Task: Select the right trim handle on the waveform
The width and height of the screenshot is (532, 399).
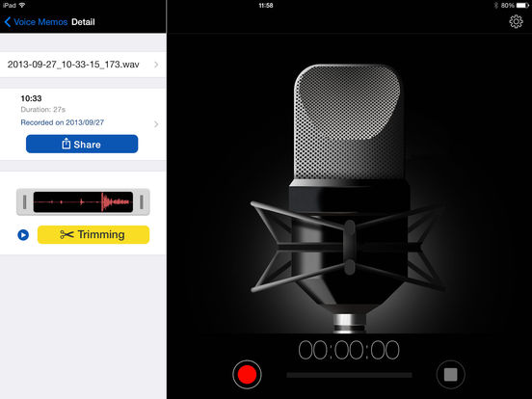Action: coord(142,201)
